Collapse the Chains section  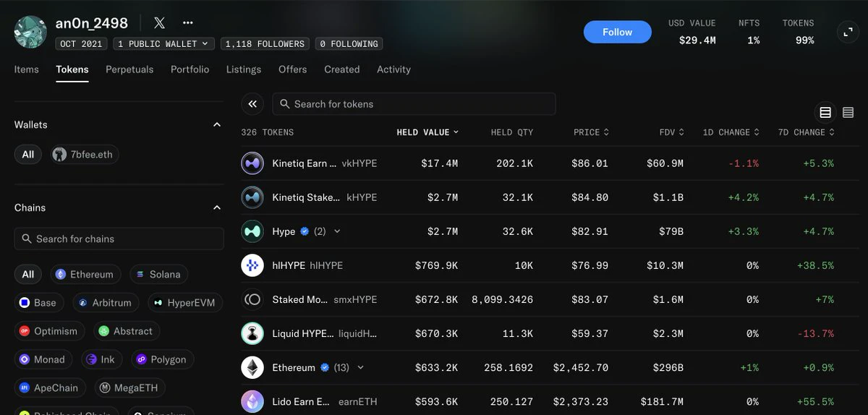(216, 208)
